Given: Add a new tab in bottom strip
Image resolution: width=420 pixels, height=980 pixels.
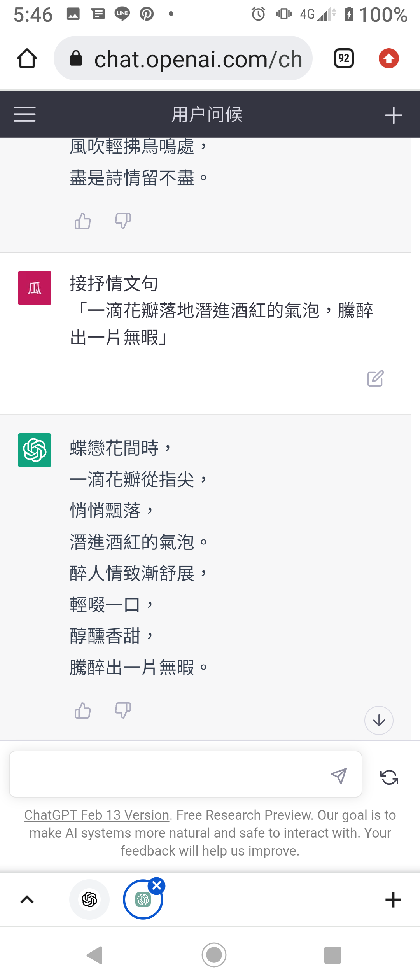Looking at the screenshot, I should pyautogui.click(x=393, y=899).
